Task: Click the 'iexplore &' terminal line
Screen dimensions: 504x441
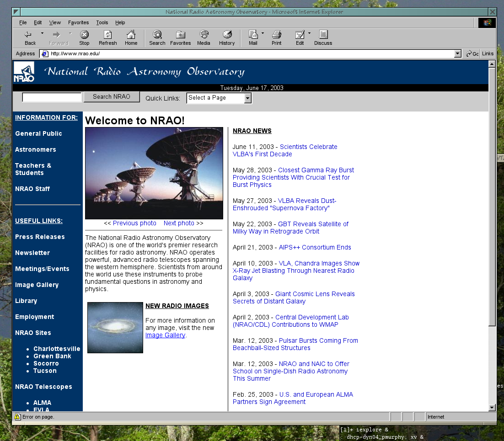Action: pos(364,430)
